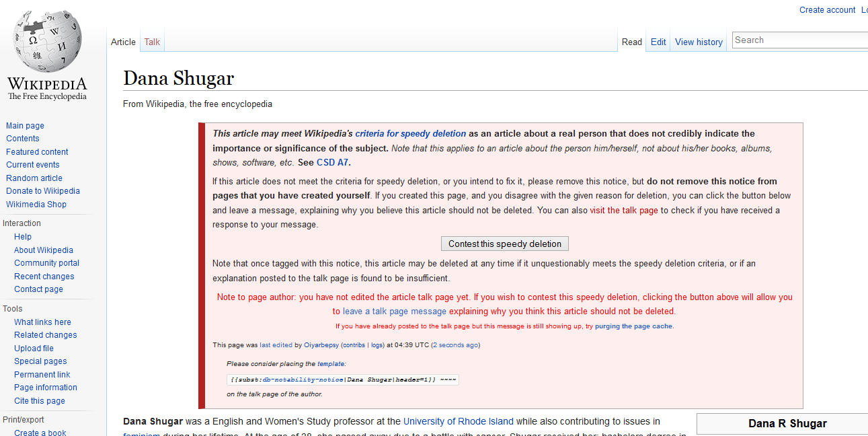Open the criteria for speedy deletion link
Image resolution: width=868 pixels, height=436 pixels.
coord(410,133)
